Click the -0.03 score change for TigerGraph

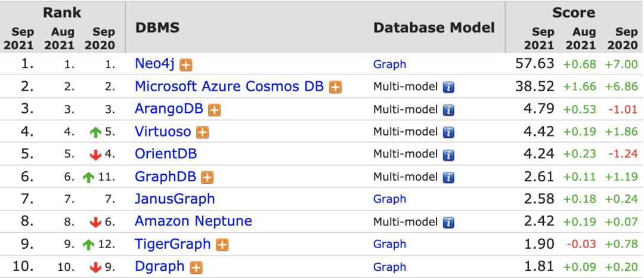click(x=581, y=245)
